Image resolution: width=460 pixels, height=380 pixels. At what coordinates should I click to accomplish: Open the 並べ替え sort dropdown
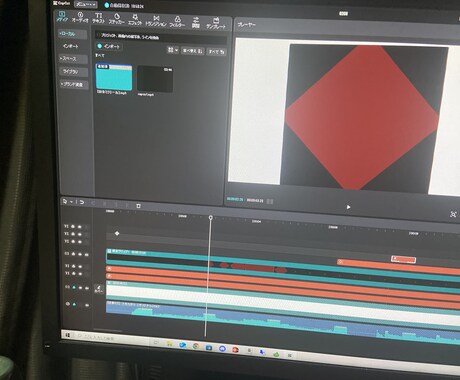point(193,51)
